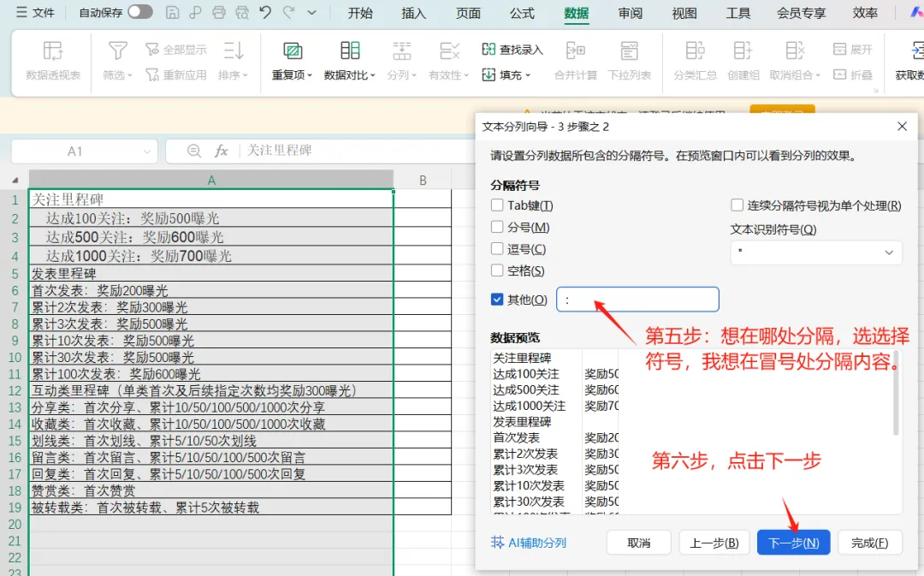Screen dimensions: 924x576
Task: Switch to the 页面 ribbon tab
Action: tap(468, 13)
